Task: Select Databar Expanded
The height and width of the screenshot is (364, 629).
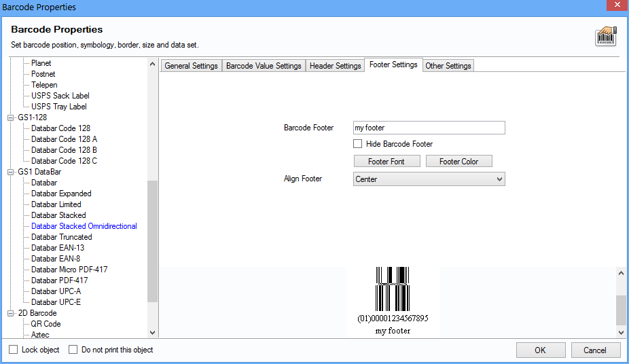Action: point(61,194)
